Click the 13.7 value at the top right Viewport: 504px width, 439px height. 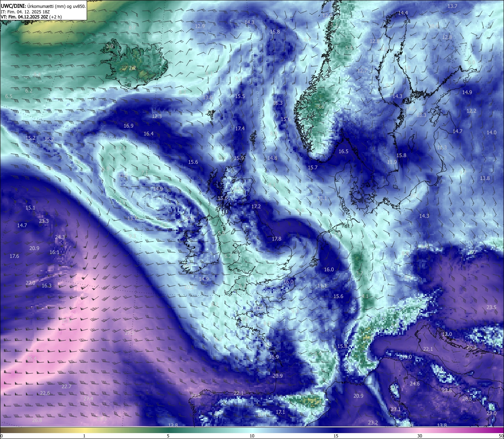(x=452, y=6)
